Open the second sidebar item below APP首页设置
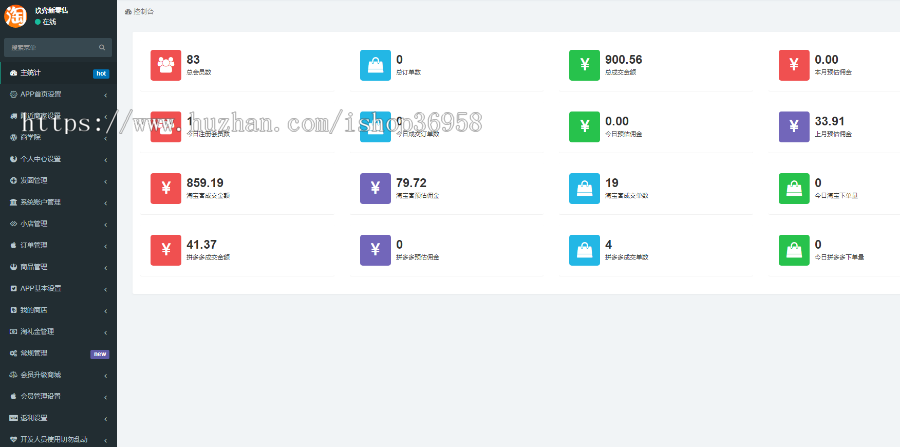 pos(58,138)
